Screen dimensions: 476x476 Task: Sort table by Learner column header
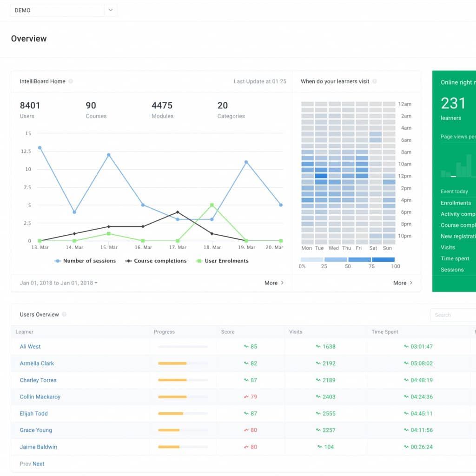25,332
